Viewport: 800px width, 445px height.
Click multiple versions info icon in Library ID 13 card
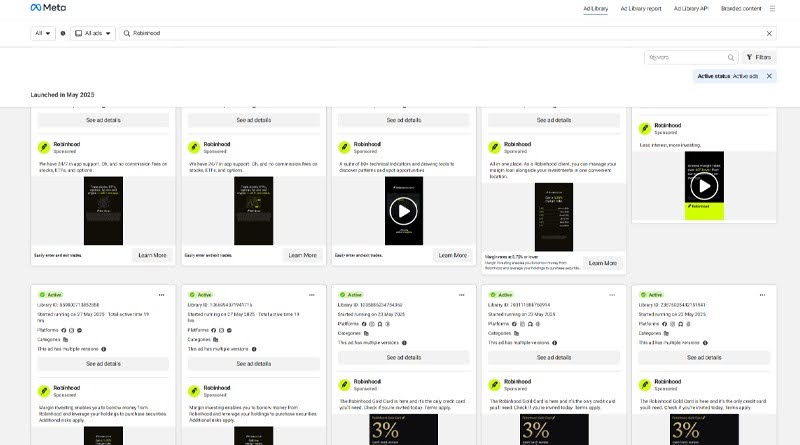click(254, 349)
